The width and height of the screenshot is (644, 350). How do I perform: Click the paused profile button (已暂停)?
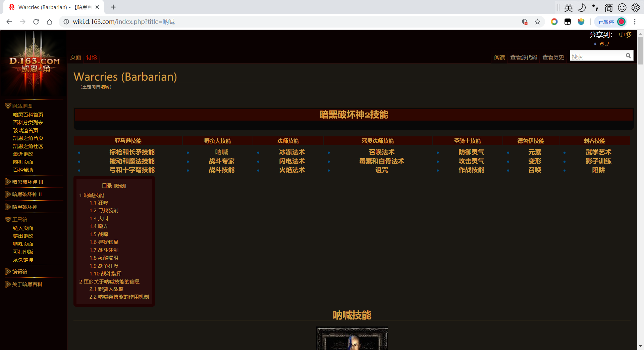(611, 22)
